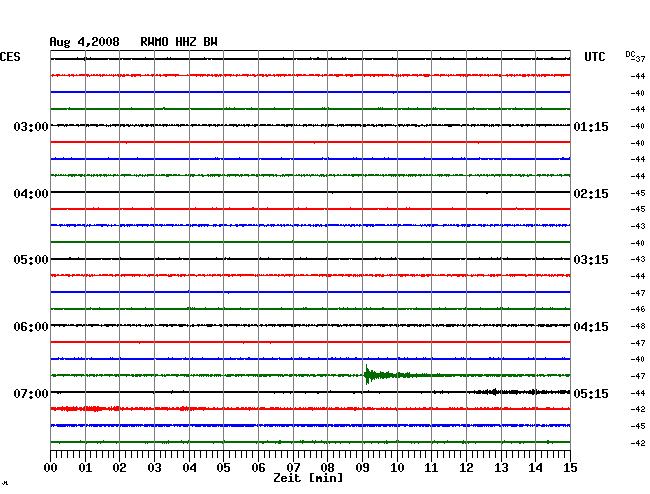Click the "DC" offset column header
This screenshot has width=650, height=494.
[630, 54]
